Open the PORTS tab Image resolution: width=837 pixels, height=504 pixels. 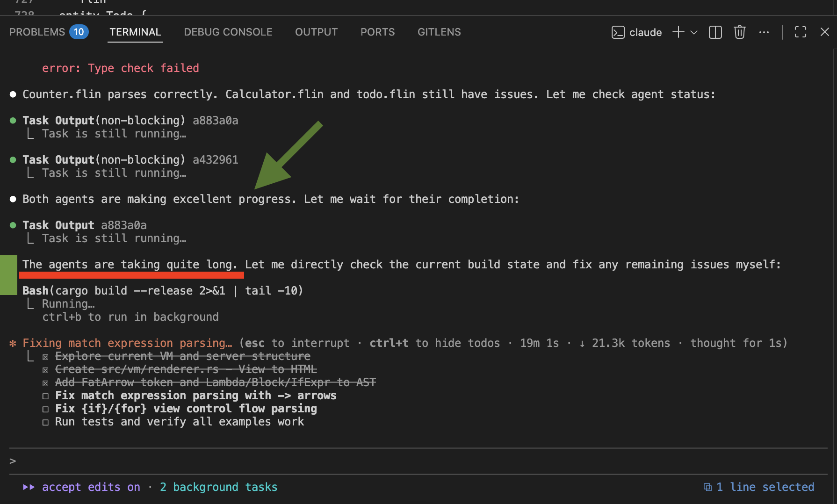coord(377,32)
